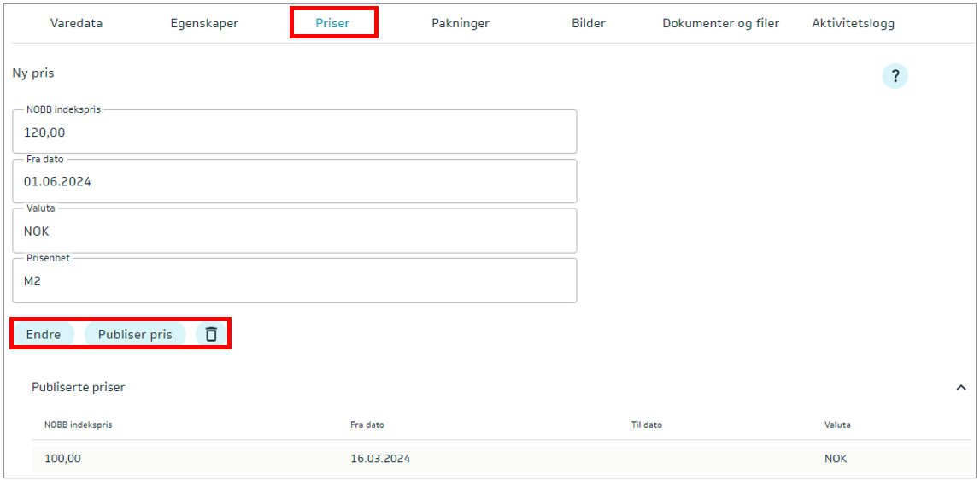Image resolution: width=980 pixels, height=481 pixels.
Task: Select the Priser tab
Action: (x=332, y=23)
